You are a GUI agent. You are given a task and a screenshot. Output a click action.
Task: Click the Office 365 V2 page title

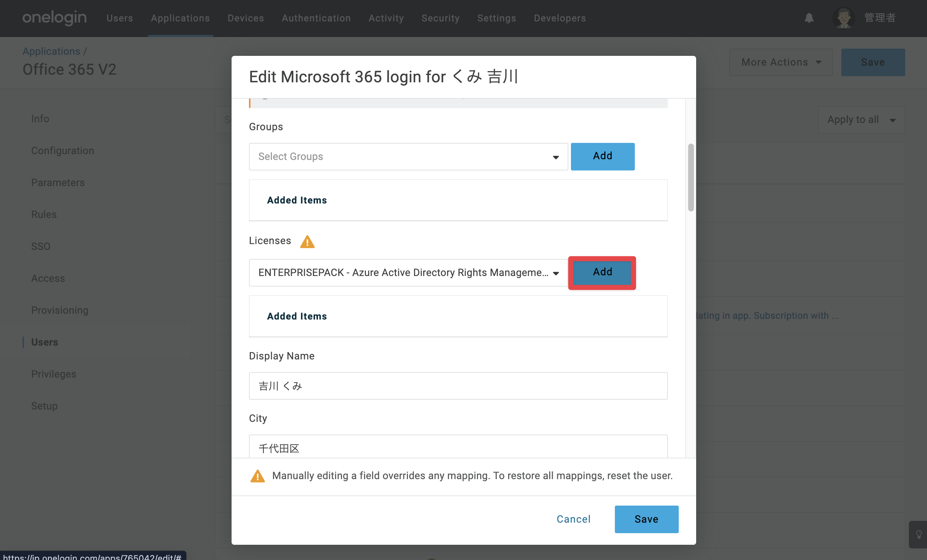tap(70, 70)
